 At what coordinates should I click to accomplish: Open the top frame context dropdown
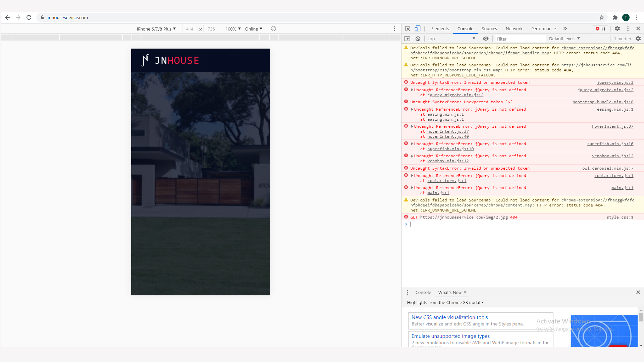pyautogui.click(x=451, y=39)
